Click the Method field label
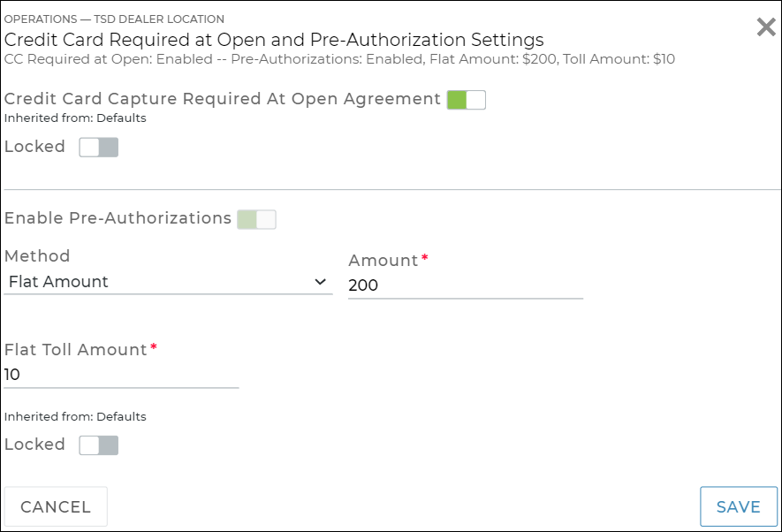The width and height of the screenshot is (782, 532). [x=37, y=256]
